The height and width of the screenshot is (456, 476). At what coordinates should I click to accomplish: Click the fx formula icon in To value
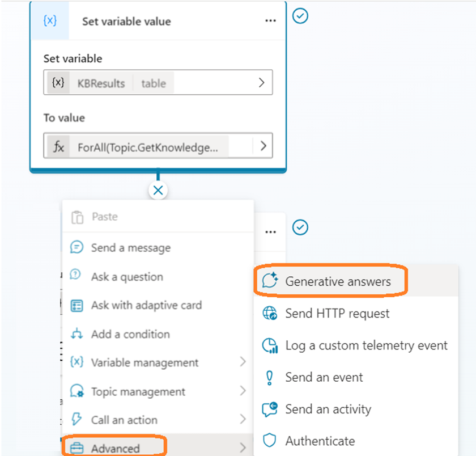pos(59,147)
